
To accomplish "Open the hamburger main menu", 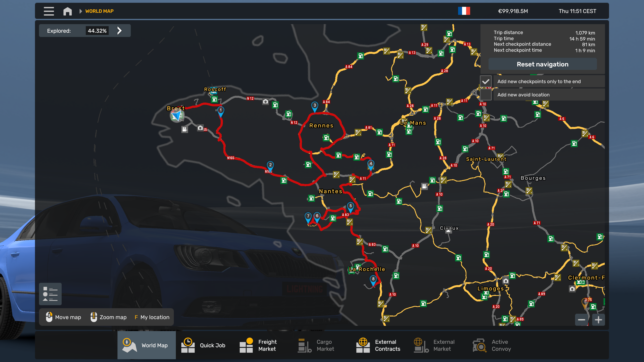I will (x=49, y=11).
